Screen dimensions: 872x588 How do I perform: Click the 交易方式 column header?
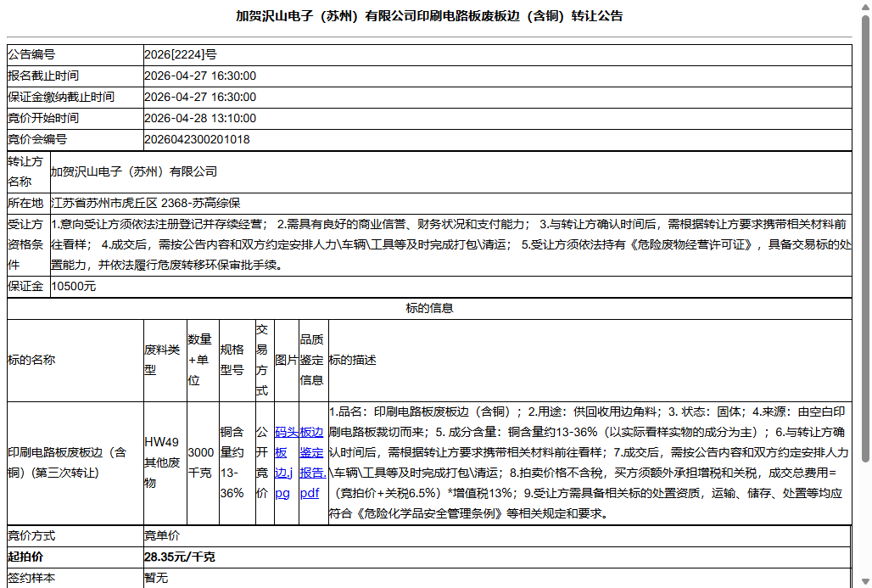[x=265, y=360]
